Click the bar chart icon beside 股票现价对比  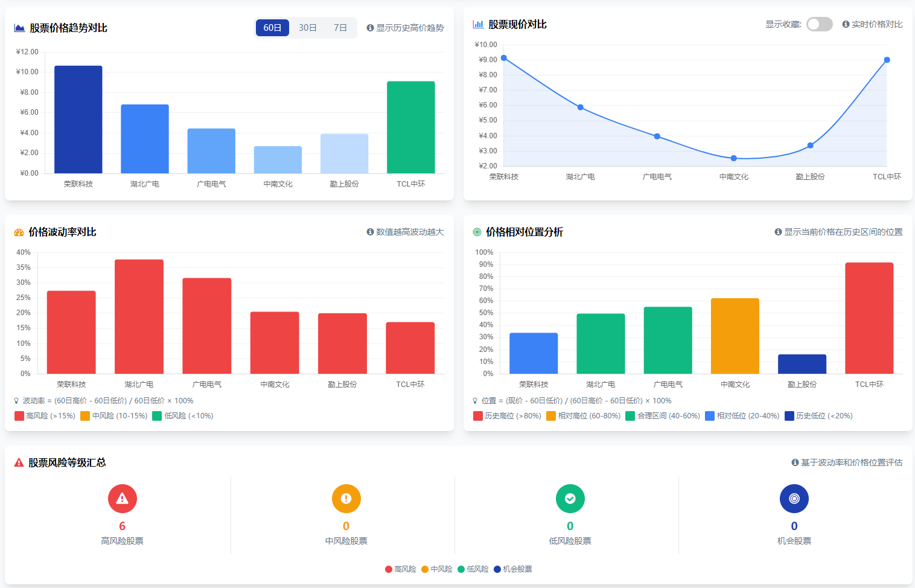(478, 25)
